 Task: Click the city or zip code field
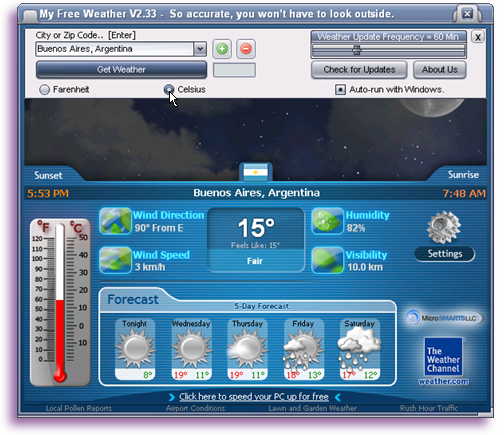[x=115, y=49]
